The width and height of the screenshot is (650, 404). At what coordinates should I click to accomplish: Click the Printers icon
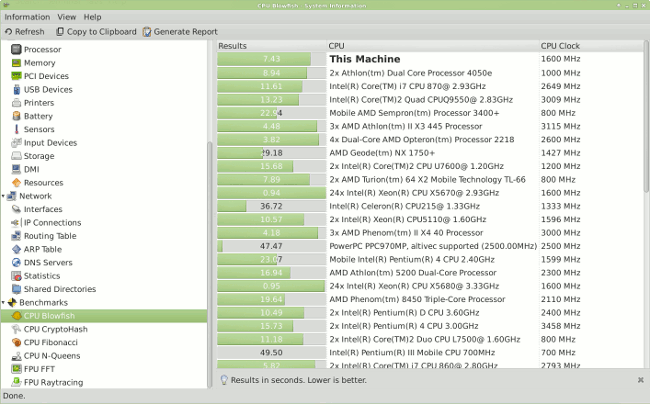click(x=16, y=102)
